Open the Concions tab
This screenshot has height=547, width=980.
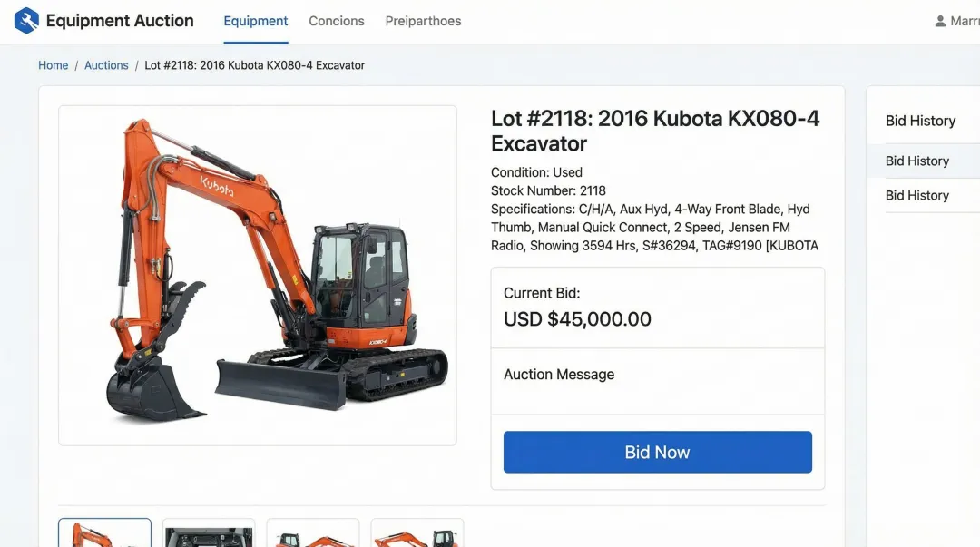pyautogui.click(x=337, y=21)
